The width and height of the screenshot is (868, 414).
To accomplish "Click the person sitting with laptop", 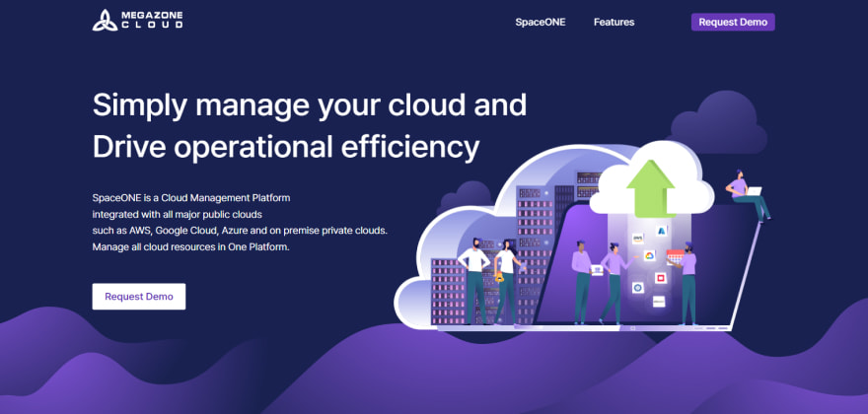I will point(748,195).
